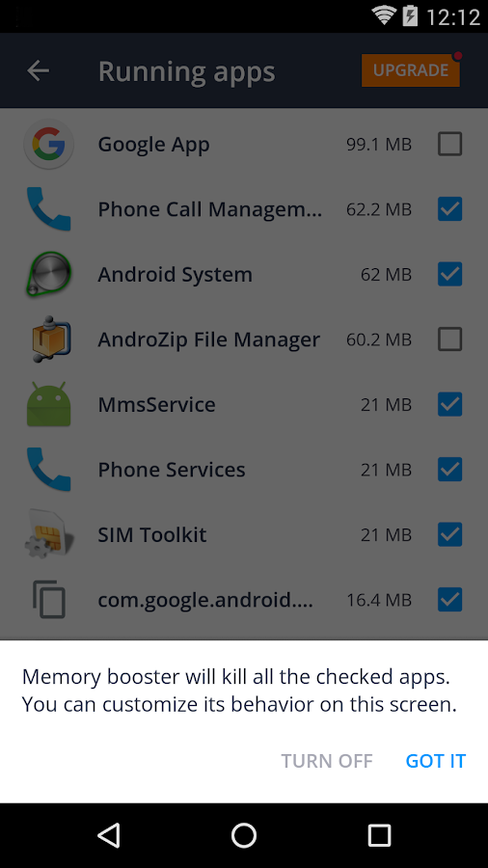Tap the com.google.android copy-style icon

coord(48,599)
